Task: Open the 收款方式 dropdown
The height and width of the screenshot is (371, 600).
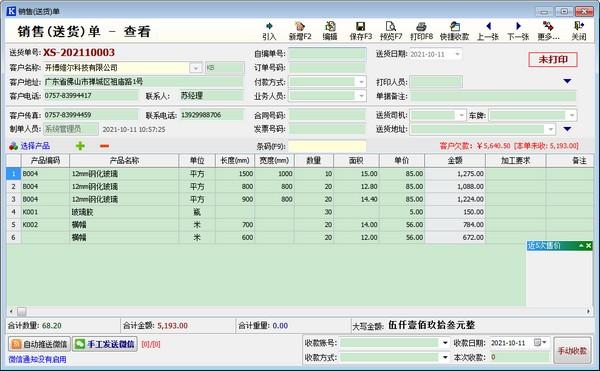Action: click(x=445, y=358)
